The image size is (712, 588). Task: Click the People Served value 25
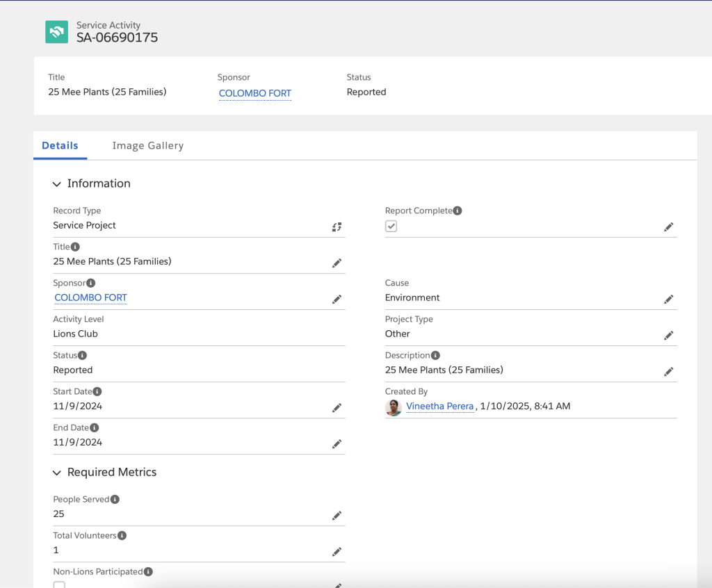click(x=58, y=514)
